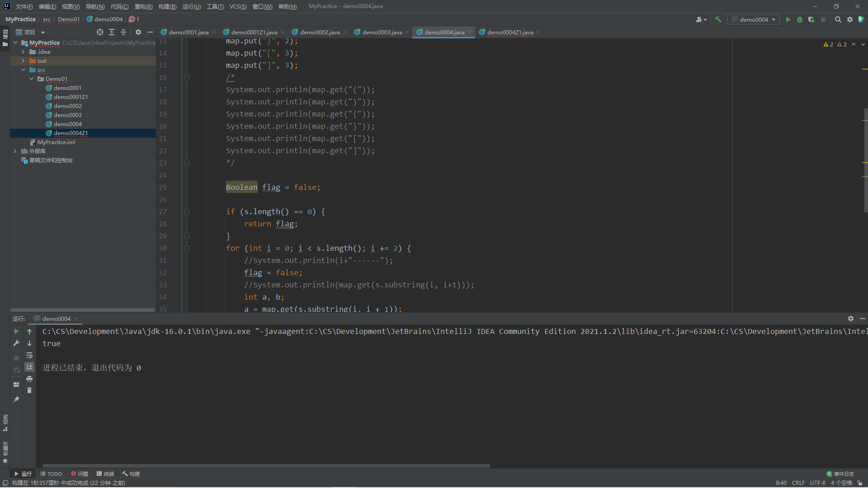
Task: Open the VCS menu
Action: tap(238, 6)
